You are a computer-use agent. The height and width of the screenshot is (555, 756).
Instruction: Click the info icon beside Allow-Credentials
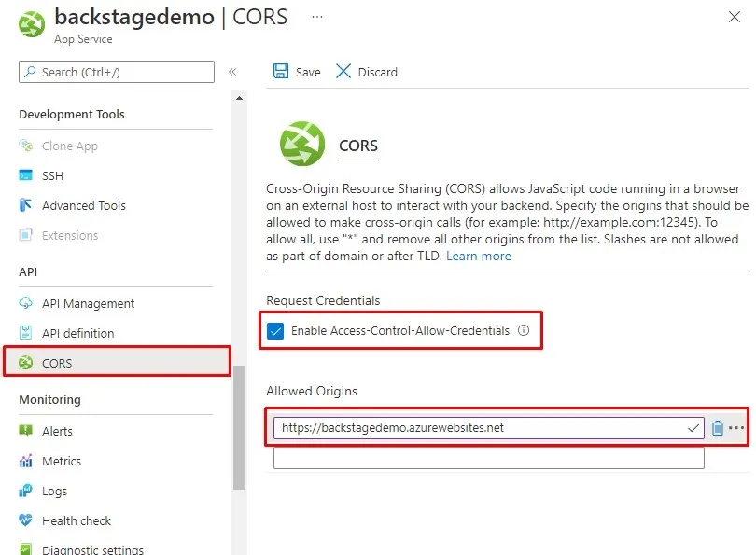point(524,330)
